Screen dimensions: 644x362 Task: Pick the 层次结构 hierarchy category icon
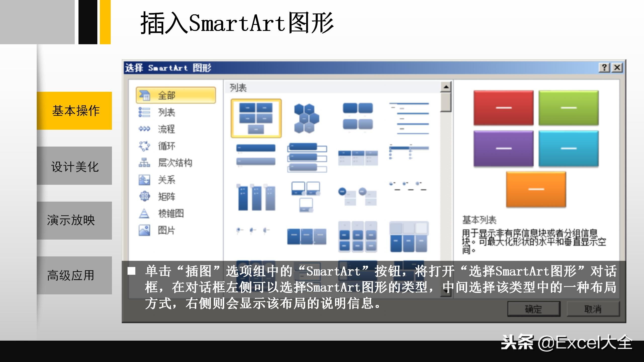pyautogui.click(x=144, y=163)
